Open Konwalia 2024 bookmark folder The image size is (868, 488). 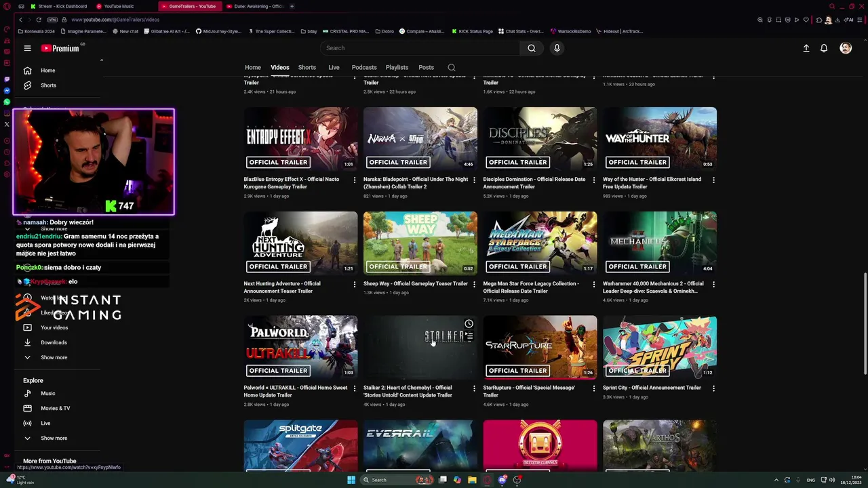37,31
